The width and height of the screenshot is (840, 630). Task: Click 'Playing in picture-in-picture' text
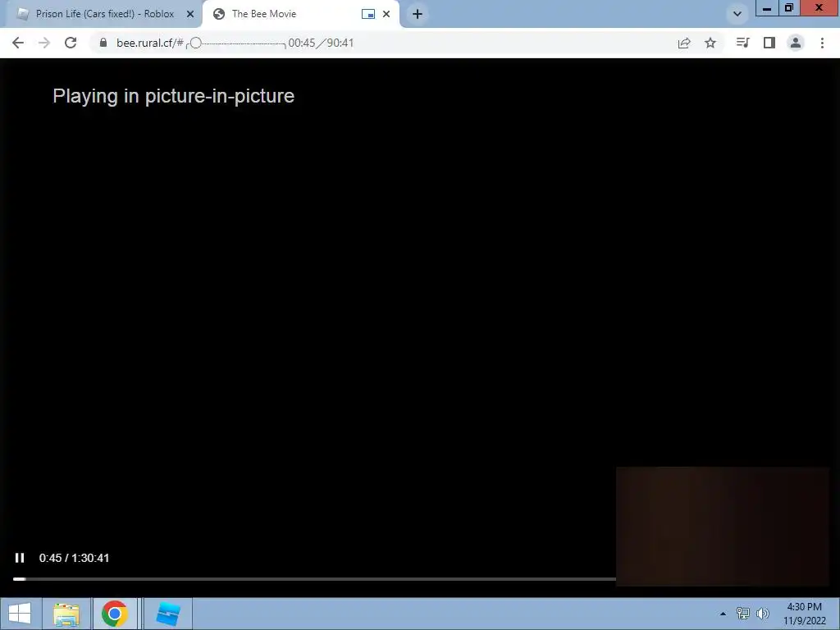174,96
